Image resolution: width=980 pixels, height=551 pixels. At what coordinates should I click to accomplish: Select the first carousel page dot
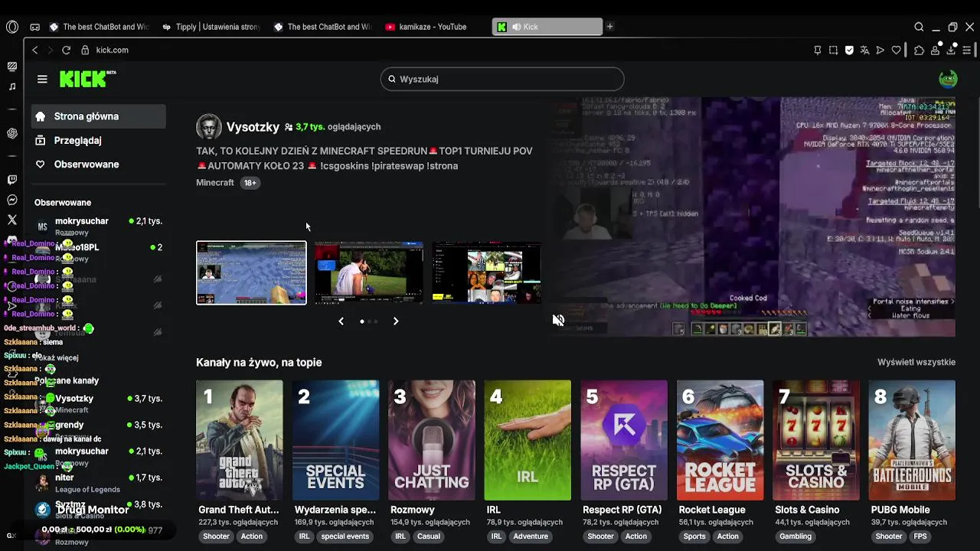[361, 321]
